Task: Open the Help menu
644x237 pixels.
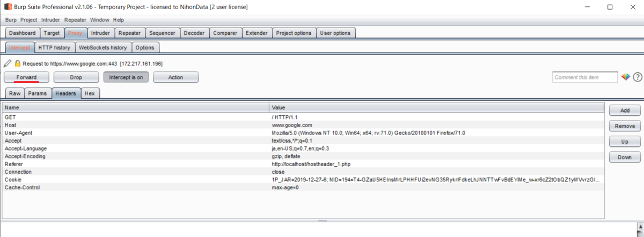Action: coord(119,20)
